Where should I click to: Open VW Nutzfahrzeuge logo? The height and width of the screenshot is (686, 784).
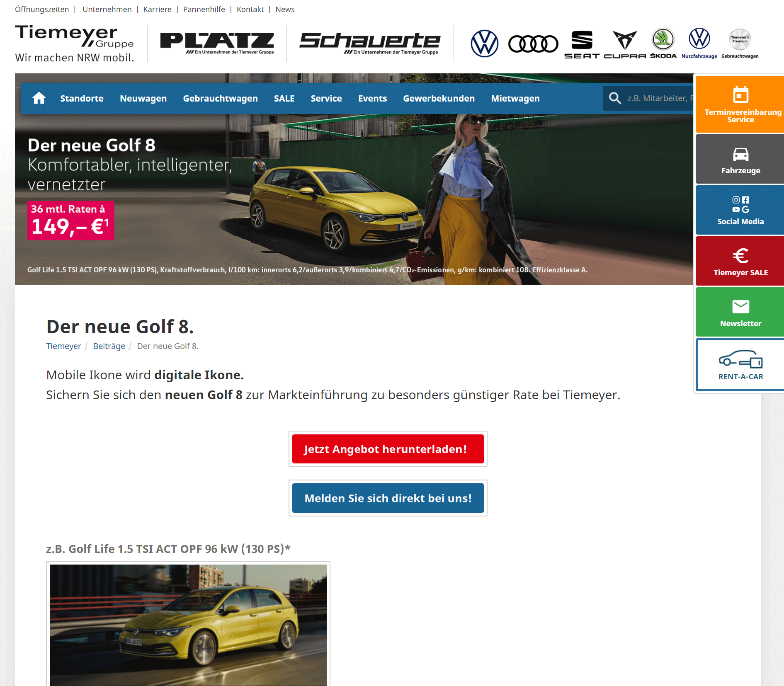click(x=699, y=44)
